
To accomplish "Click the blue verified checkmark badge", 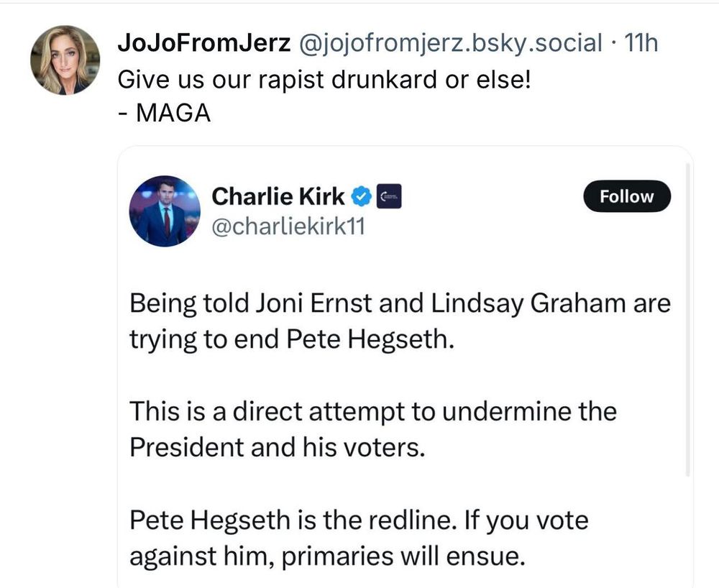I will [x=361, y=196].
